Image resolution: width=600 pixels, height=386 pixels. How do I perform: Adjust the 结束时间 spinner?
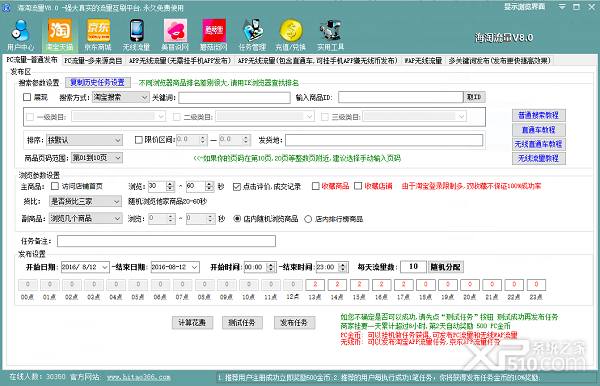tap(343, 267)
